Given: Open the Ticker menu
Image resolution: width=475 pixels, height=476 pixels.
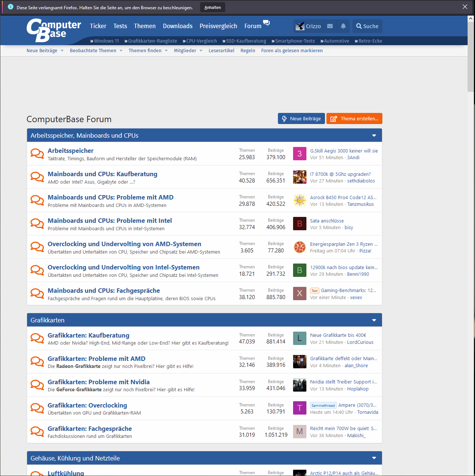Looking at the screenshot, I should click(98, 26).
